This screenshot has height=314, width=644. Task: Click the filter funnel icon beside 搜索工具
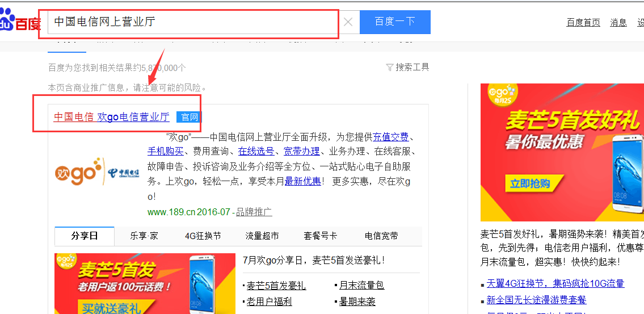click(390, 67)
